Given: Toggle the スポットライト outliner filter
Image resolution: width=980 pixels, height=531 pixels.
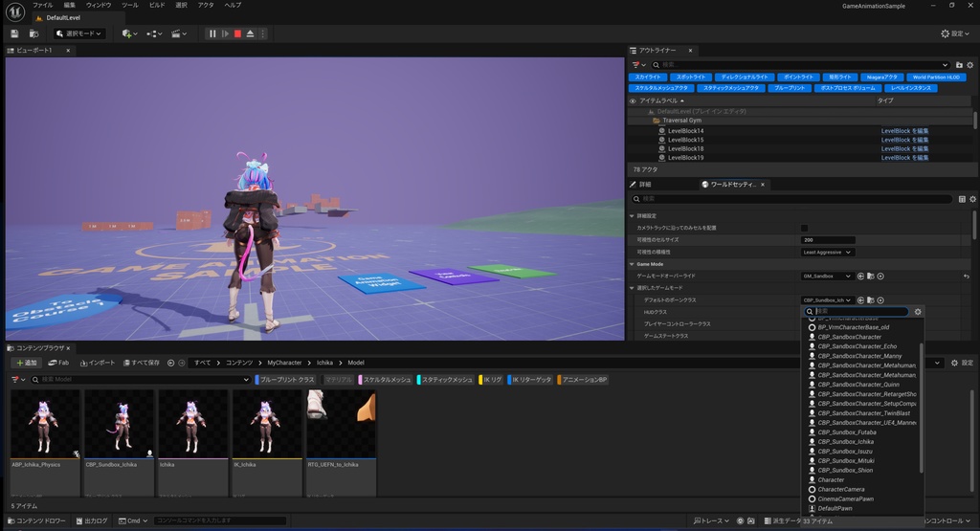Looking at the screenshot, I should [x=691, y=77].
